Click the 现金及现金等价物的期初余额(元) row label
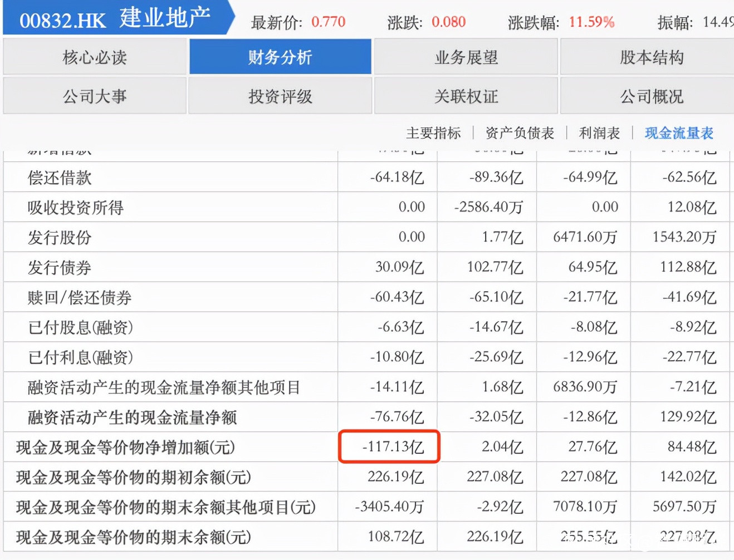734x560 pixels. (x=134, y=478)
